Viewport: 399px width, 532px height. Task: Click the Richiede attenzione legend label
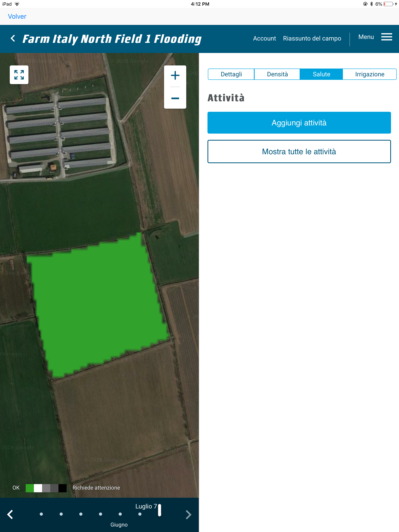coord(96,488)
